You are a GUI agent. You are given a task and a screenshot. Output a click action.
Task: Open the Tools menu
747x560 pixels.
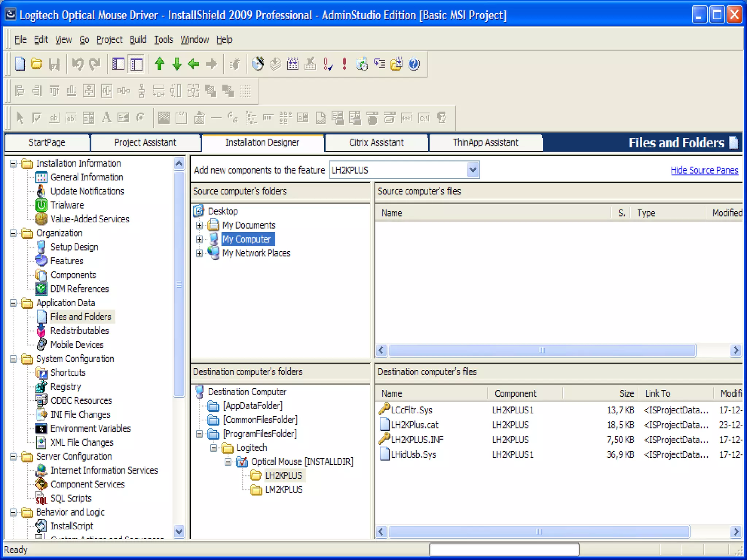point(163,39)
